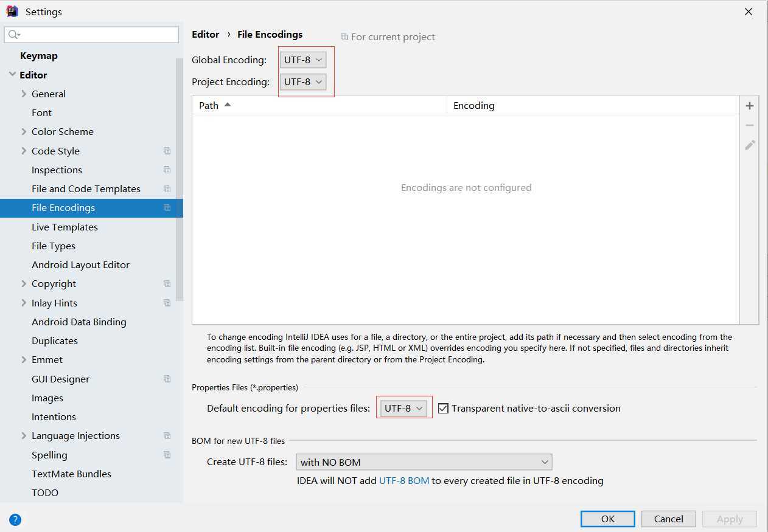Expand the Emmet node
This screenshot has height=532, width=768.
(x=24, y=359)
